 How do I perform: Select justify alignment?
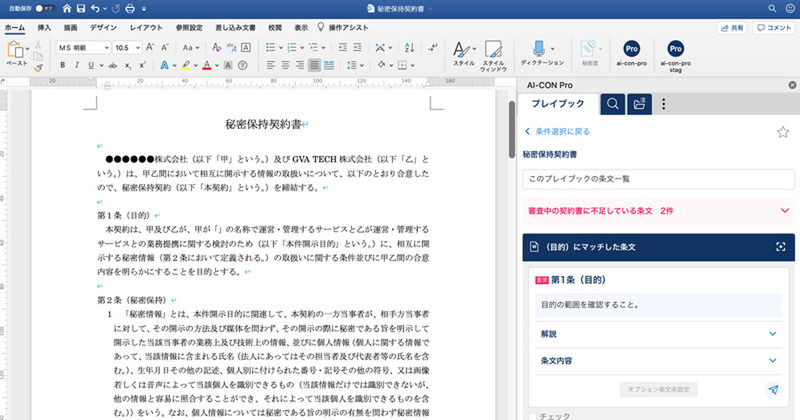314,65
